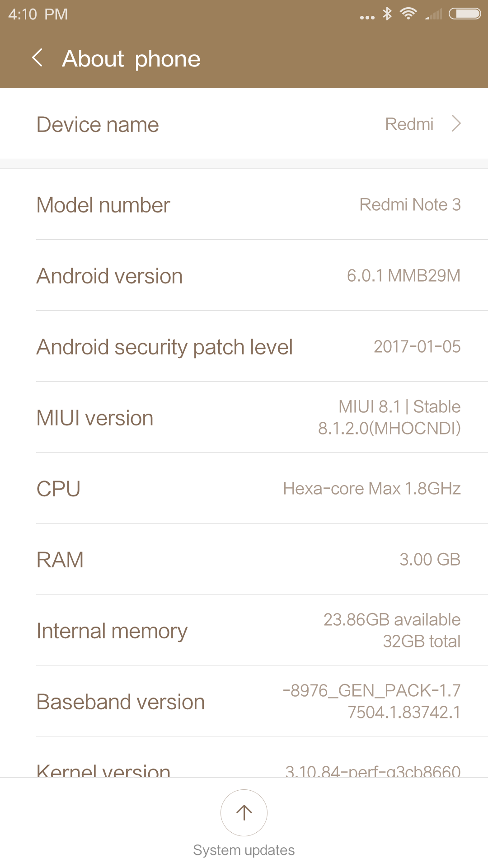Tap the Android version entry

pos(244,276)
